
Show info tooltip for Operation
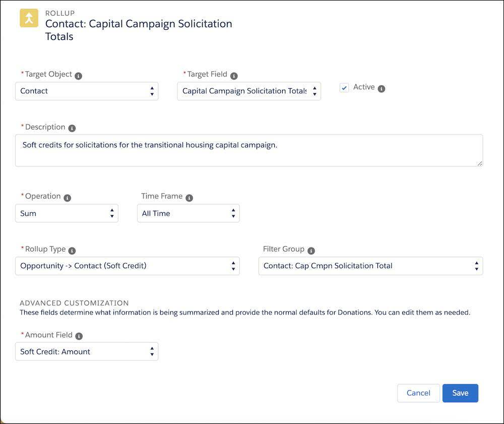pyautogui.click(x=67, y=198)
